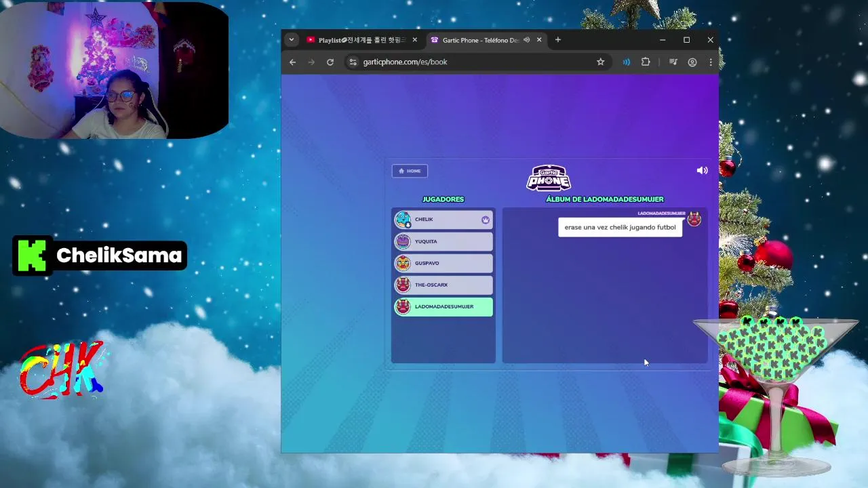Open the browser profile menu
This screenshot has height=488, width=868.
[692, 62]
